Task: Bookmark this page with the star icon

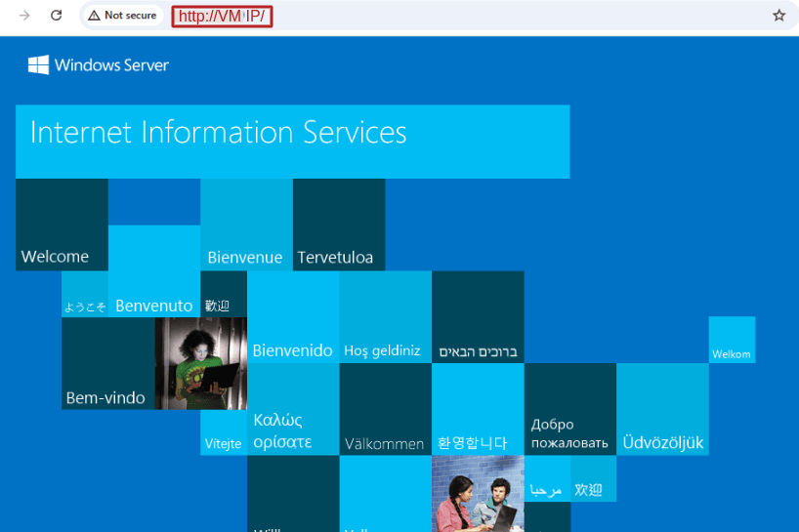Action: (x=778, y=16)
